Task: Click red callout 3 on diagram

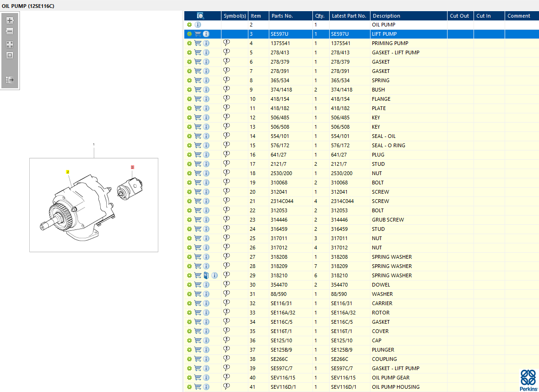Action: point(132,167)
